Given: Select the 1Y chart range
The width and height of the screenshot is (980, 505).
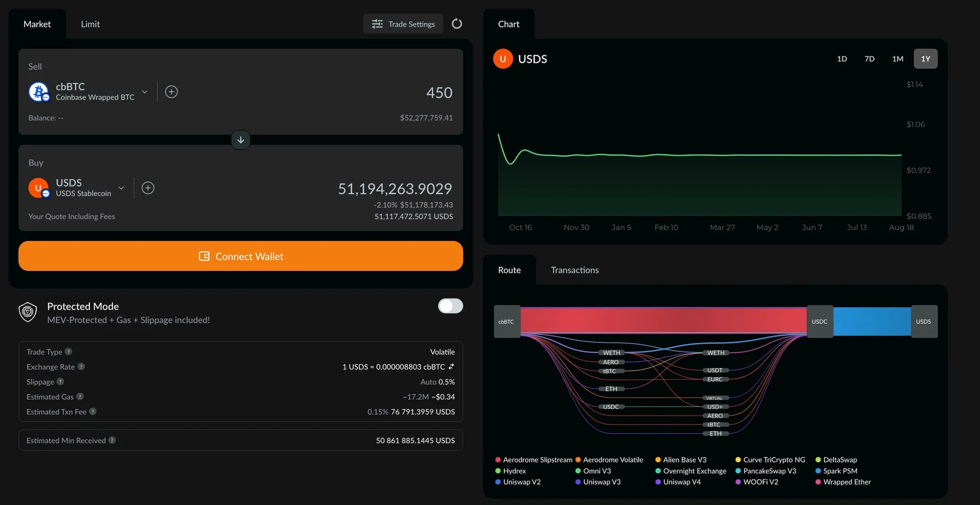Looking at the screenshot, I should [925, 59].
